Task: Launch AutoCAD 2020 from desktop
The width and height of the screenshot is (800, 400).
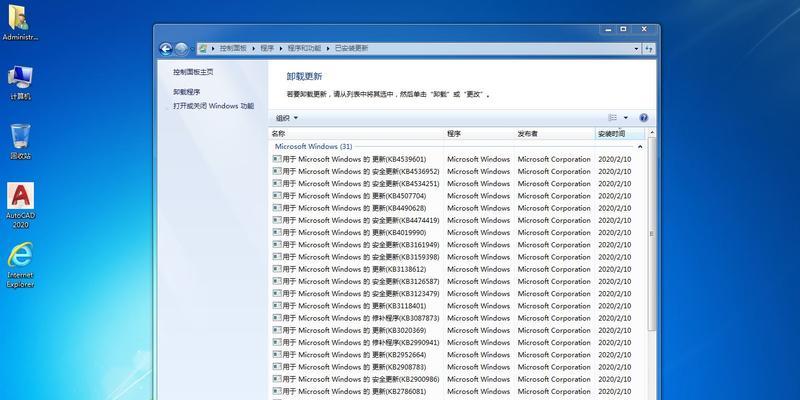Action: click(x=20, y=205)
